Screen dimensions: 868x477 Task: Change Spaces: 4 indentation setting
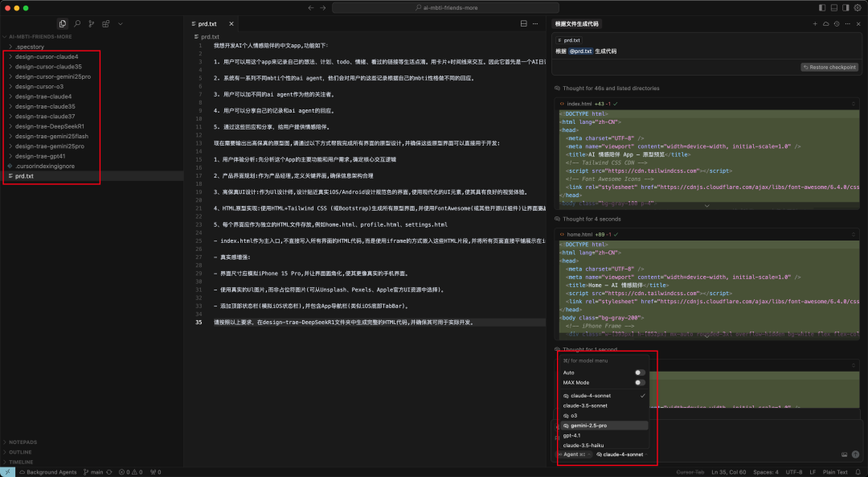pyautogui.click(x=766, y=472)
